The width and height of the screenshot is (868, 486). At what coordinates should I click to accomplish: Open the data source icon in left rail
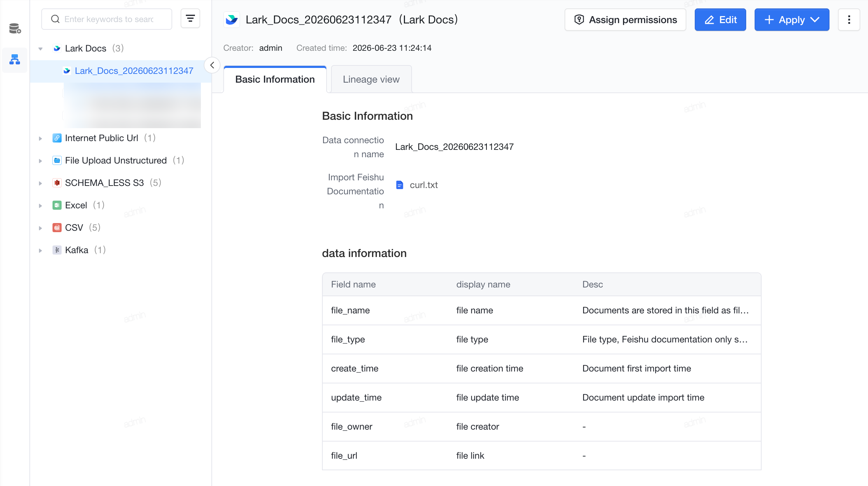coord(15,28)
